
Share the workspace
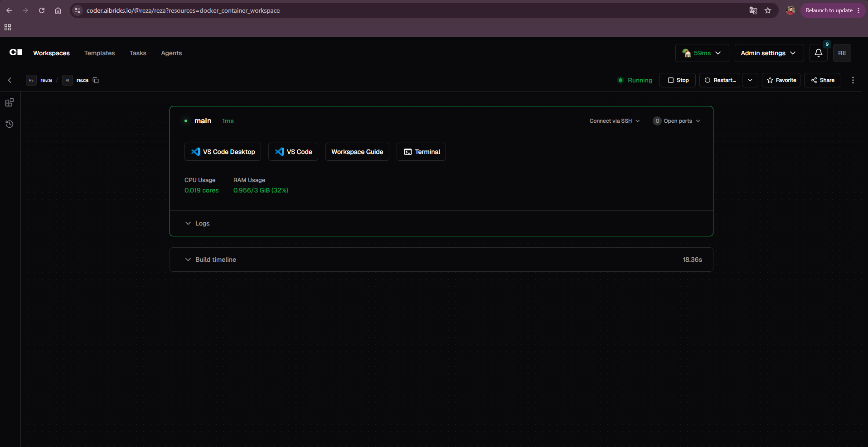pyautogui.click(x=822, y=80)
